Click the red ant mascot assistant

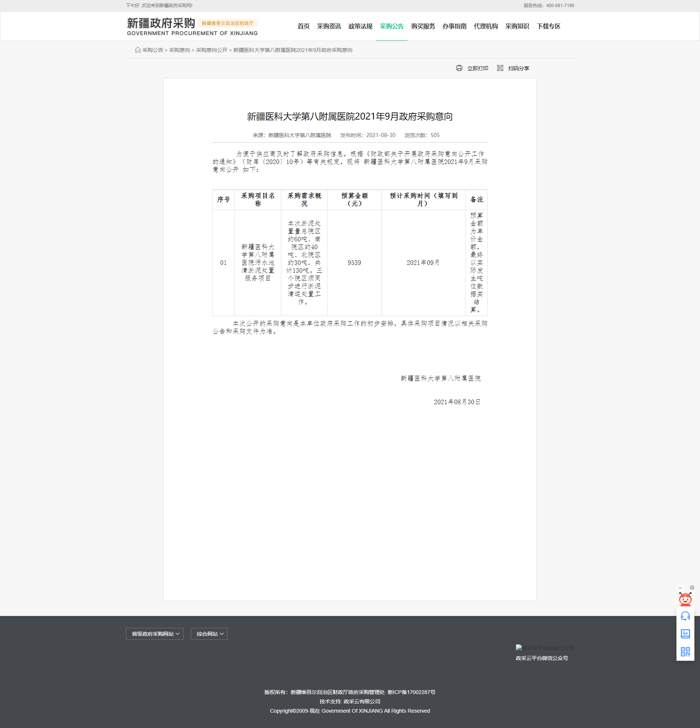point(685,599)
